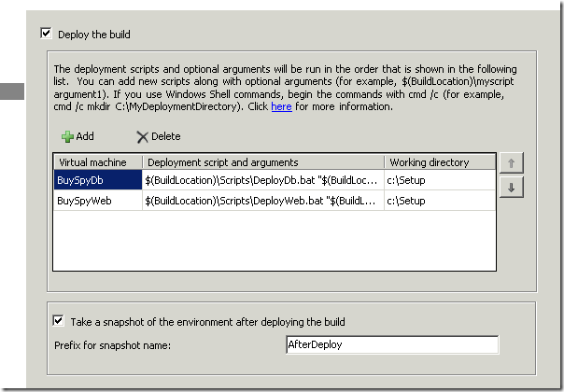Click the X Delete icon
This screenshot has height=392, width=564.
point(142,137)
